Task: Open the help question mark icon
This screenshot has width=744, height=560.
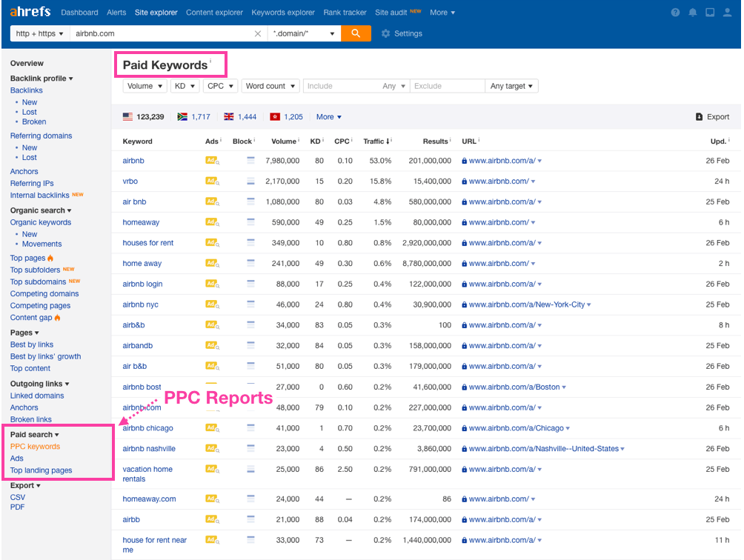Action: [x=675, y=13]
